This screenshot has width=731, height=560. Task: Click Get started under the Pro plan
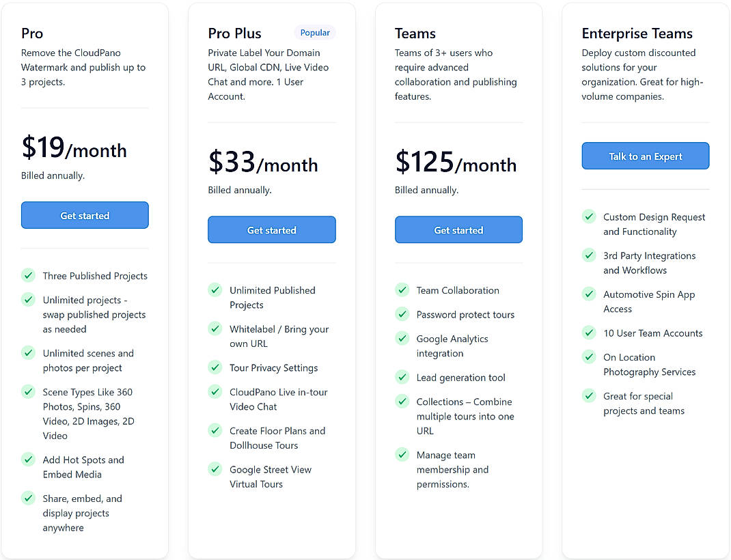[85, 215]
